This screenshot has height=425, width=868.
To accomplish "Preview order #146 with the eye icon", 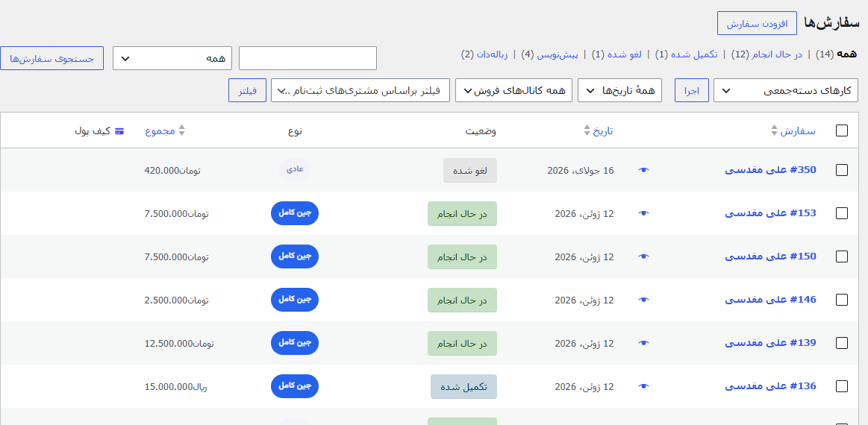I will pos(643,300).
